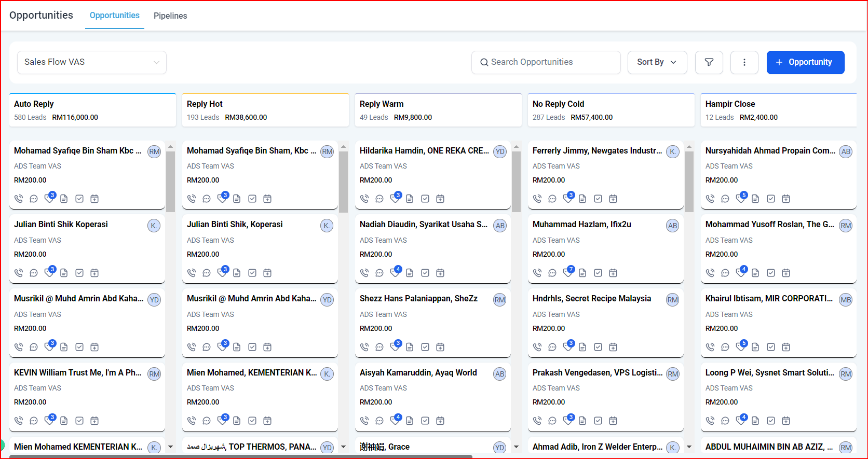
Task: Open notes for KEVIN William Trust Me card
Action: click(64, 421)
